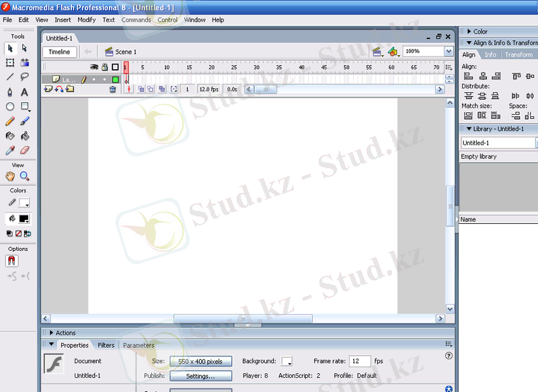Switch to the Filters tab
Viewport: 538px width, 392px height.
[106, 346]
